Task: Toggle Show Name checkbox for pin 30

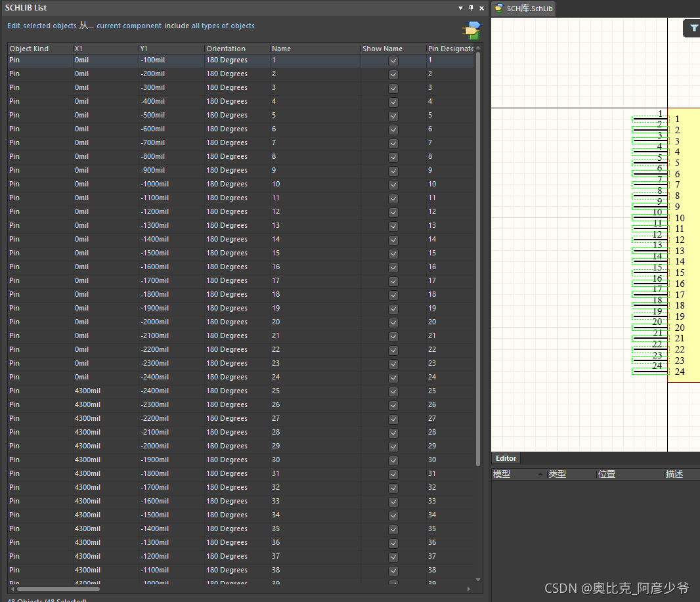Action: click(x=393, y=460)
